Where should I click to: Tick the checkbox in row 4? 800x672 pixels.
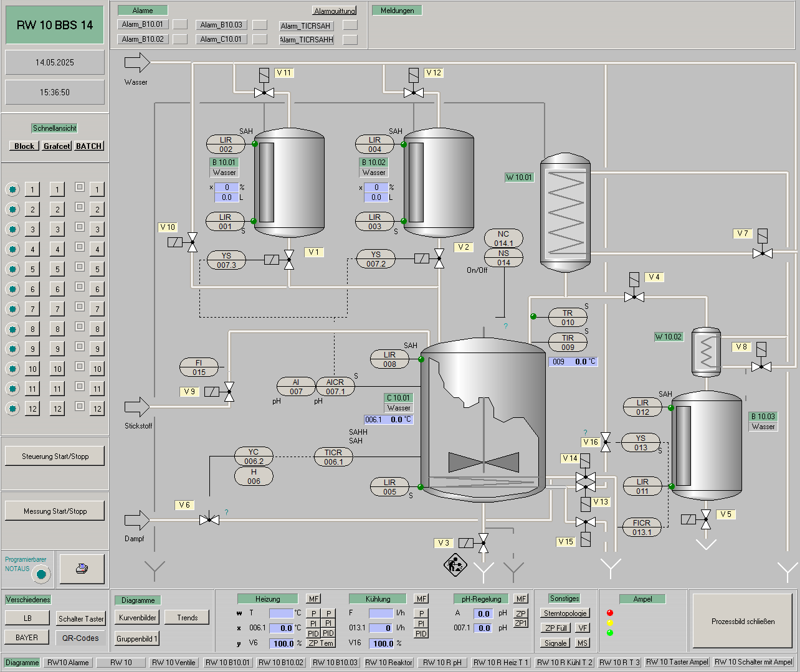pyautogui.click(x=80, y=247)
